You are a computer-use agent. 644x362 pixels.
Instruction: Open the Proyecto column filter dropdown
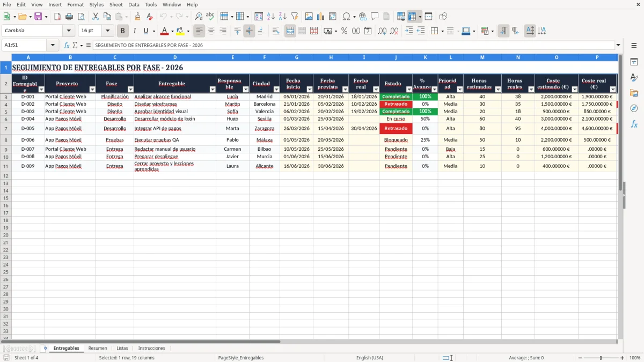tap(92, 90)
